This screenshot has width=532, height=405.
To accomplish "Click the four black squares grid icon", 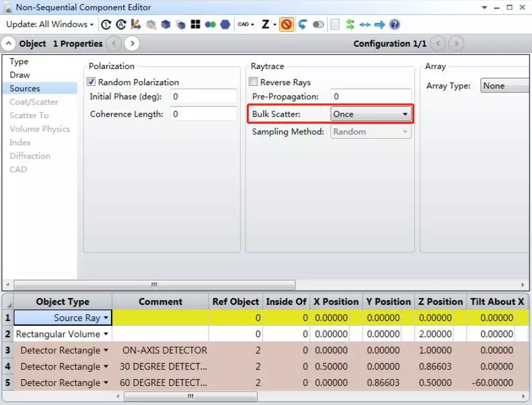I will point(195,25).
